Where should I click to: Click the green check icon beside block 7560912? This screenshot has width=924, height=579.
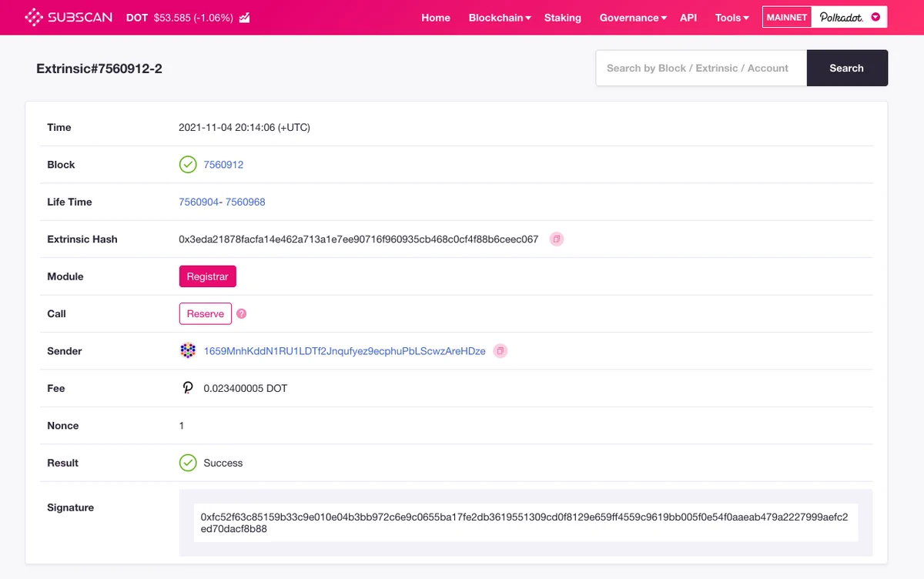point(188,165)
